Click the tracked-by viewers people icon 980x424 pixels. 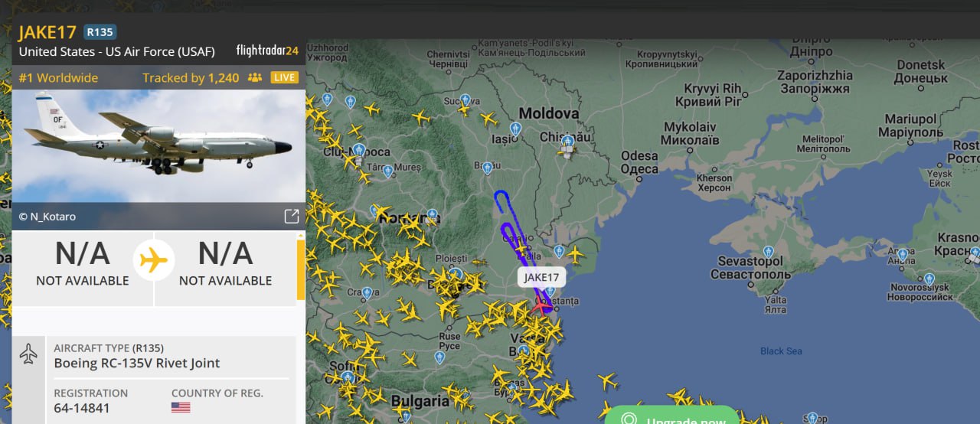coord(255,78)
